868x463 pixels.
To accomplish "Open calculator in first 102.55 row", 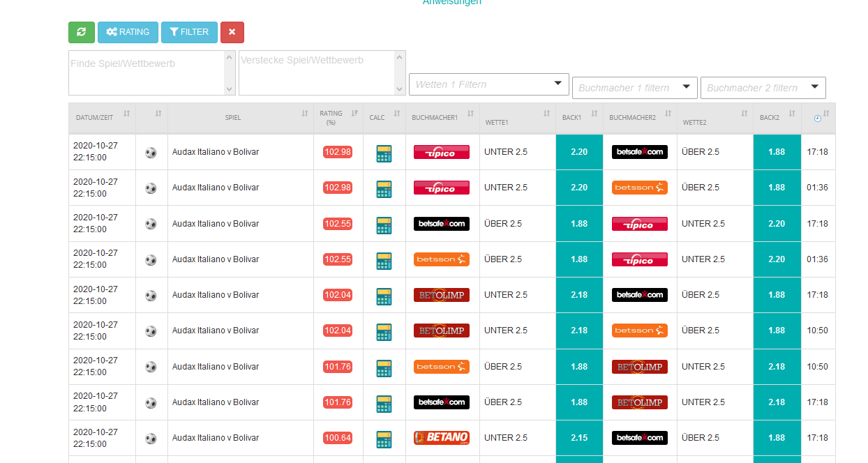I will point(384,225).
